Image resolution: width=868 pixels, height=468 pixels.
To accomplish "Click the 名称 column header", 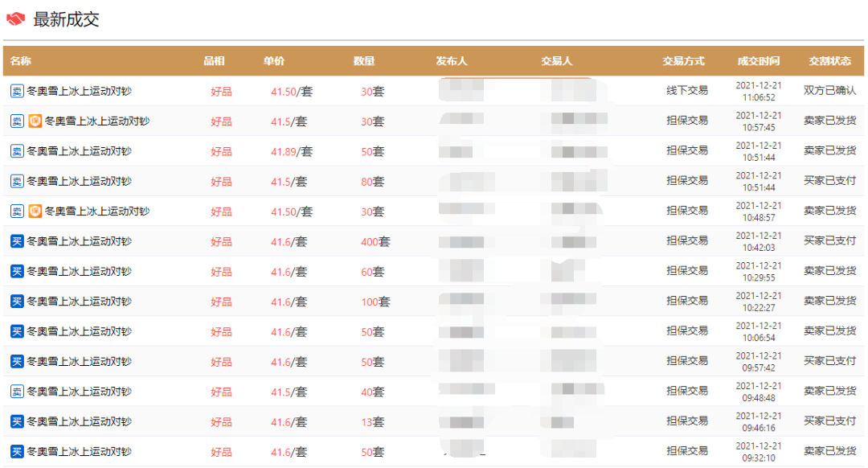I will tap(20, 61).
